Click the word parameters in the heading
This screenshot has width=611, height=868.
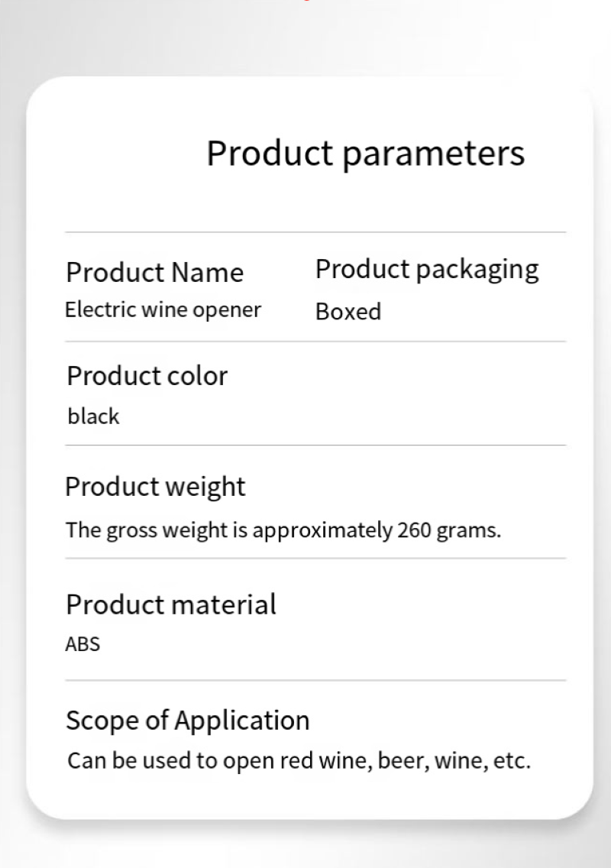click(433, 154)
